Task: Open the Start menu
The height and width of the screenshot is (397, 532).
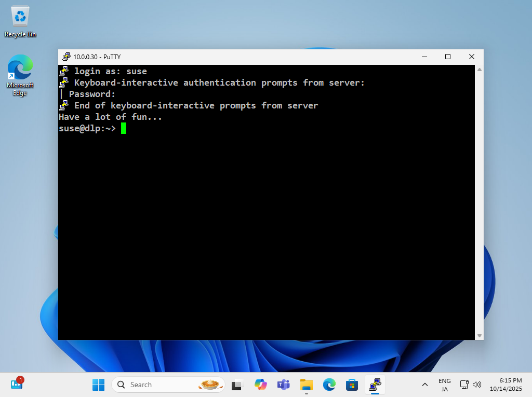Action: (98, 385)
